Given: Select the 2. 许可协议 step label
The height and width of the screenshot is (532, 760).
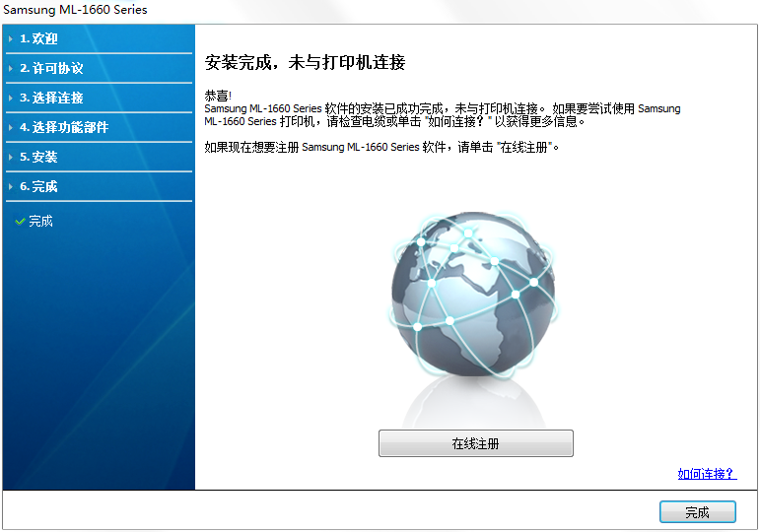Looking at the screenshot, I should tap(51, 69).
